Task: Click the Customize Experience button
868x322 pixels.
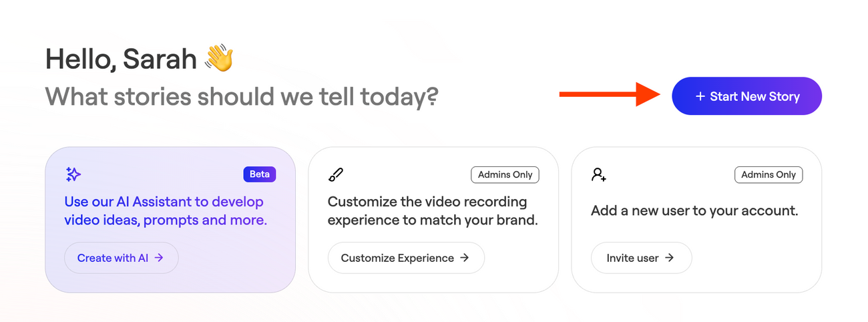Action: click(406, 258)
